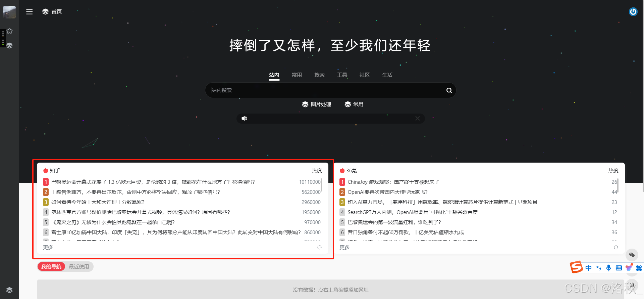Open 如何看待今年哈工大和大连理工分数暴涨 headline
This screenshot has width=644, height=299.
(98, 202)
